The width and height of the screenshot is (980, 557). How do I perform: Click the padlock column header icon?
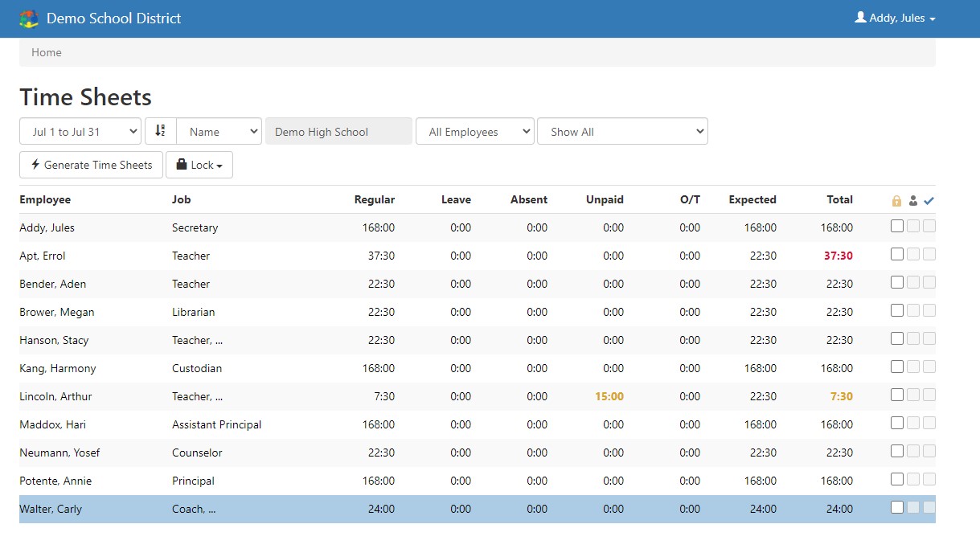[x=896, y=200]
